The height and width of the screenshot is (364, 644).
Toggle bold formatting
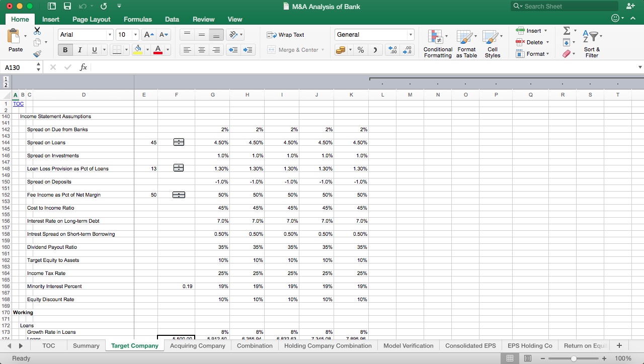(x=65, y=50)
